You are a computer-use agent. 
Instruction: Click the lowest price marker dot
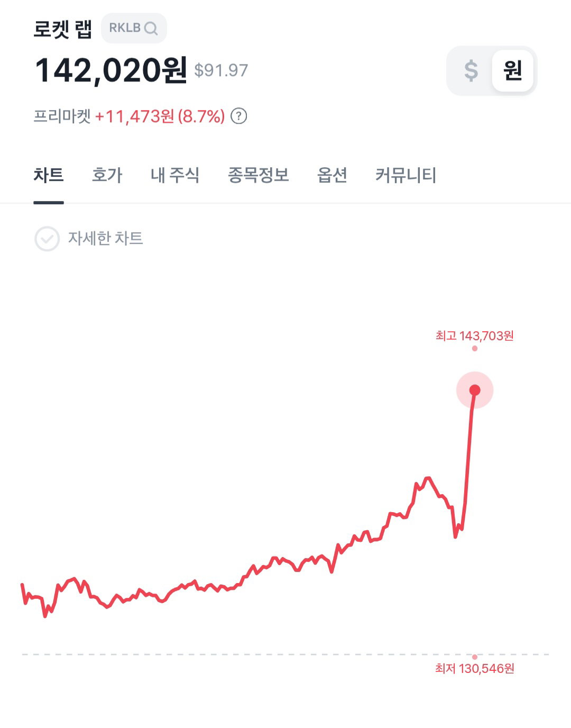(x=475, y=657)
